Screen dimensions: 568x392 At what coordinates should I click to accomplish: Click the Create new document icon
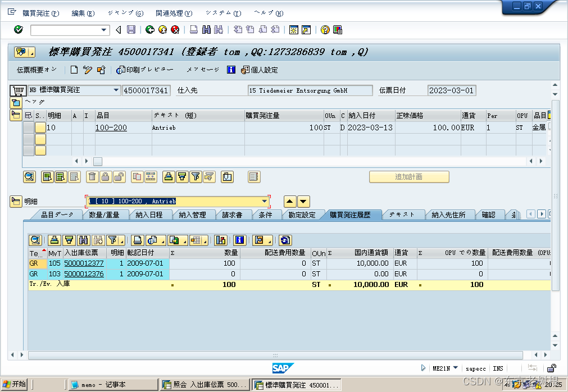[x=74, y=70]
